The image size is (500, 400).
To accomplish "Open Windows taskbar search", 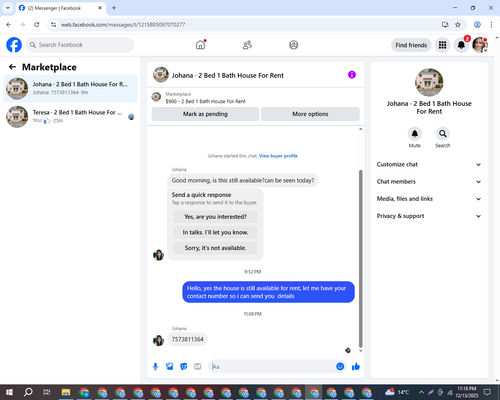I will 28,392.
